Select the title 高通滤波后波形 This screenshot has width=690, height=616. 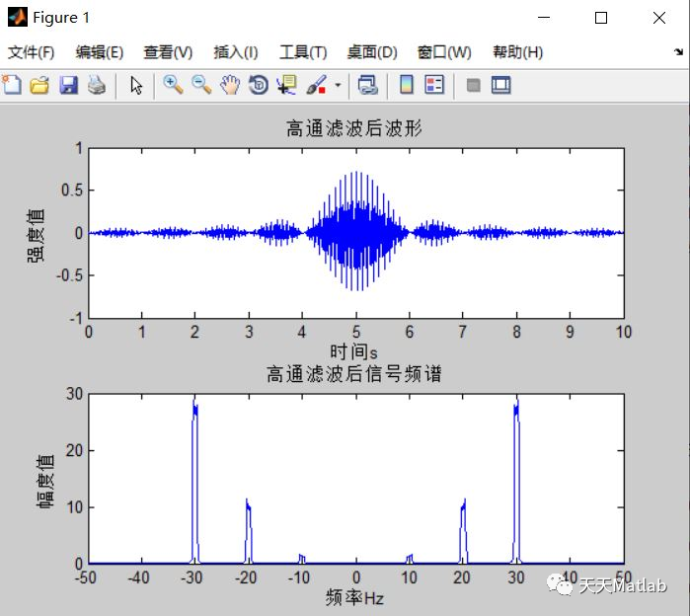(x=354, y=128)
